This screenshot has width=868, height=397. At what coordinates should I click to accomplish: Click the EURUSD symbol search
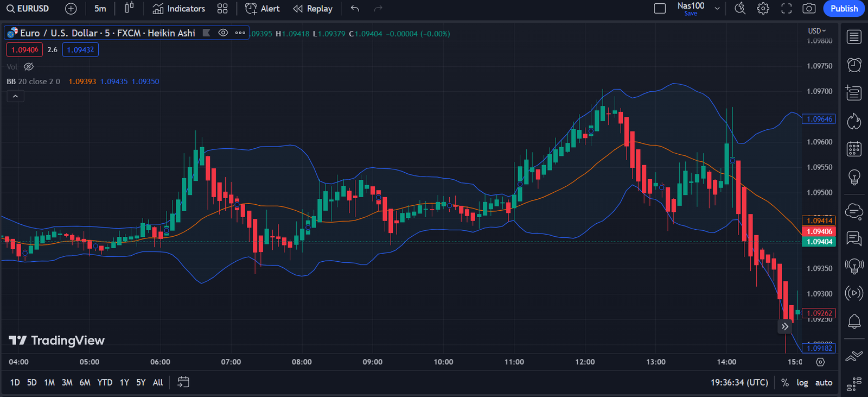(28, 9)
